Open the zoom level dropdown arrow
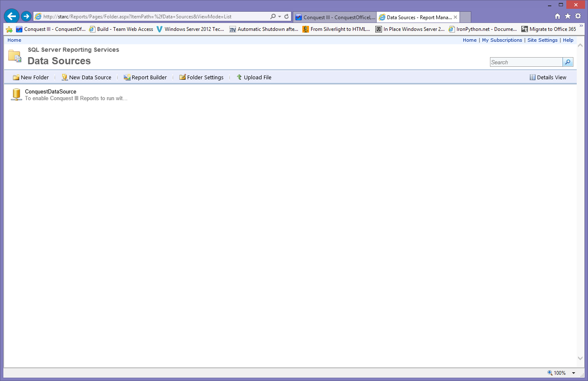 point(573,373)
